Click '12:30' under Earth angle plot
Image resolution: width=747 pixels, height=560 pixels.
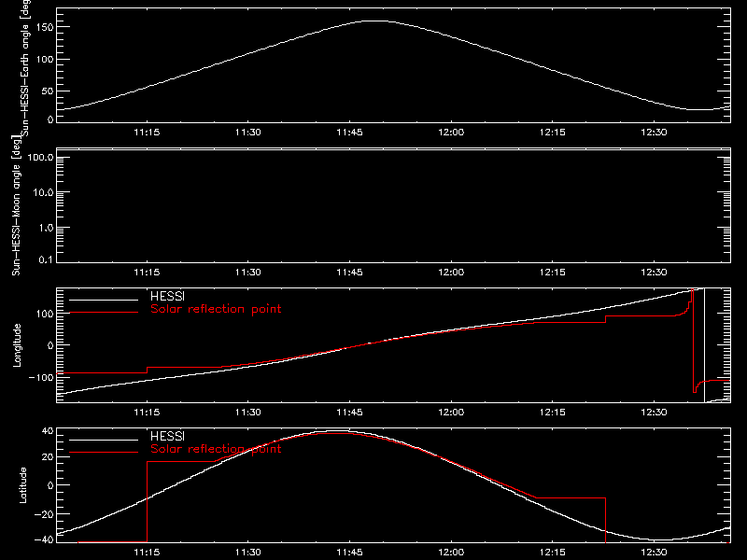pos(655,132)
